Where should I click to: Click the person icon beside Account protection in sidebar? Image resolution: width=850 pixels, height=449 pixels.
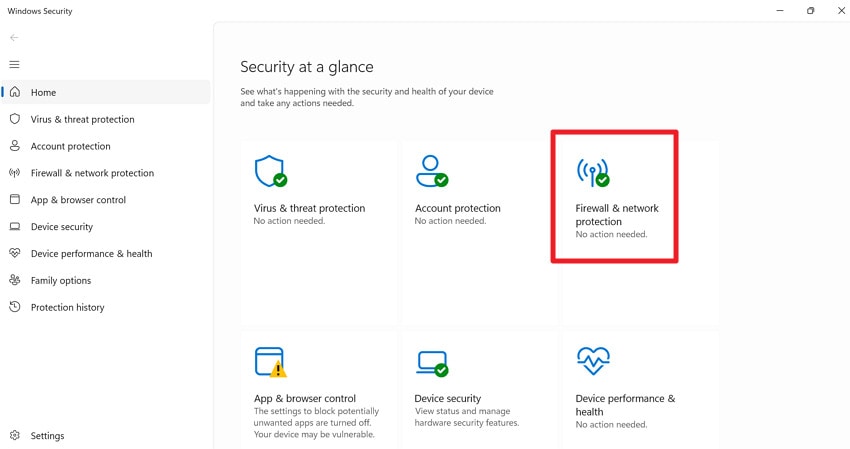[x=15, y=145]
